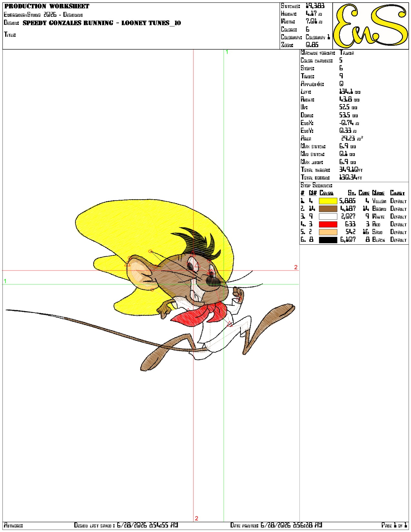The image size is (411, 532).
Task: Select the Stitches value 19,383
Action: pyautogui.click(x=315, y=6)
